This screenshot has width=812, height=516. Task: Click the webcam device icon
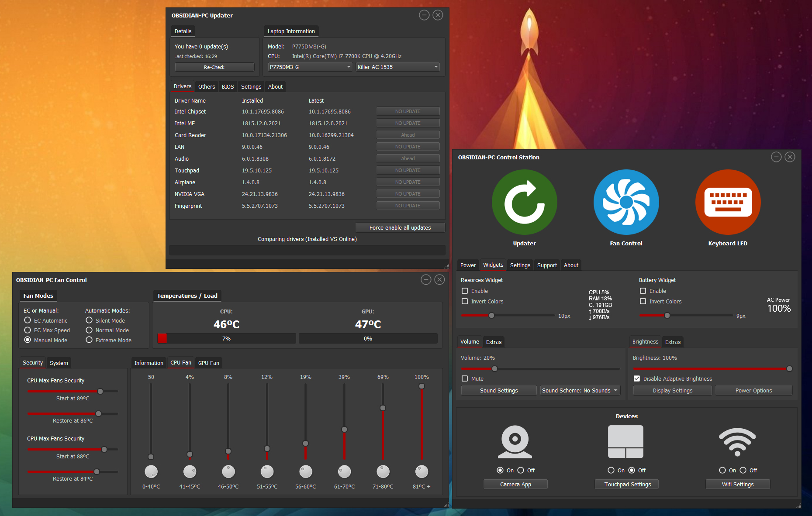click(515, 441)
